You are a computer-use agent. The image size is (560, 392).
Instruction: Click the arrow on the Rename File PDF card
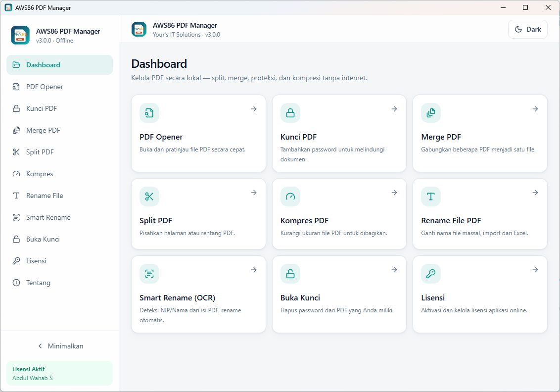(x=535, y=193)
